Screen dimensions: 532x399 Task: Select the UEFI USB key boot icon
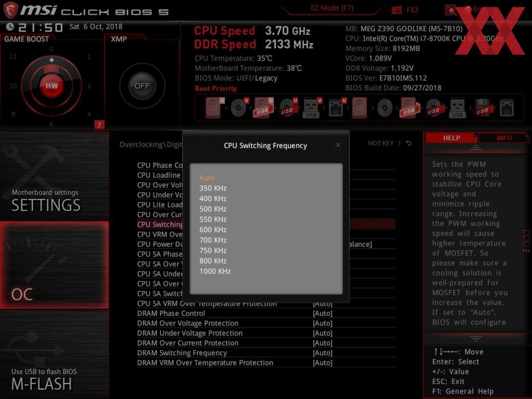point(312,108)
